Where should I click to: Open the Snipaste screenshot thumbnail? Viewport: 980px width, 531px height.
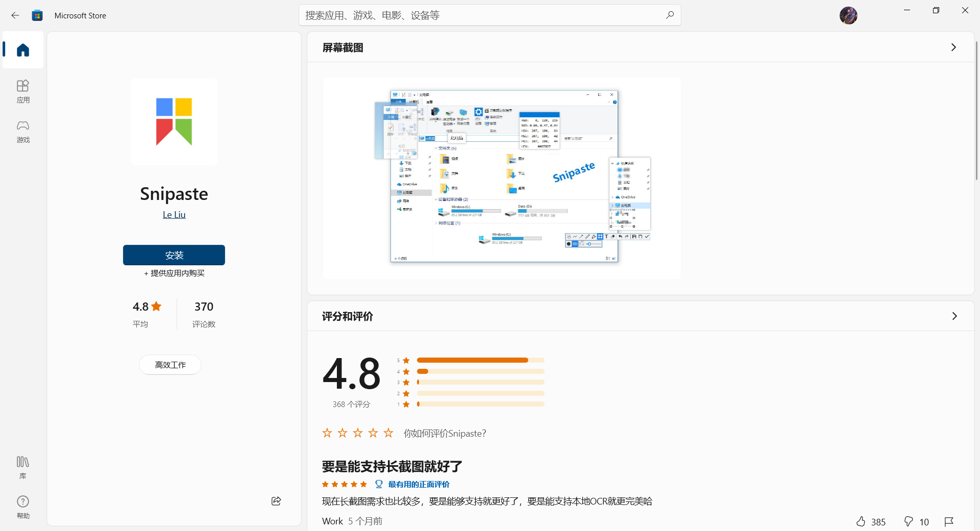(502, 178)
